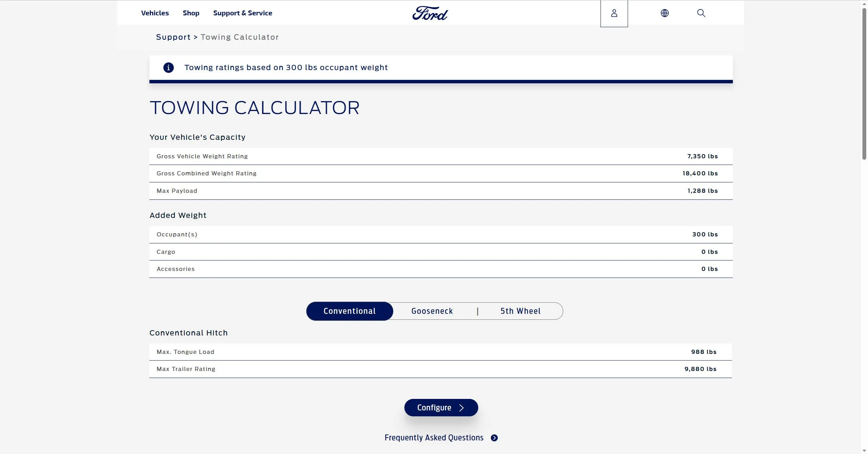Open the Vehicles menu

click(x=155, y=13)
